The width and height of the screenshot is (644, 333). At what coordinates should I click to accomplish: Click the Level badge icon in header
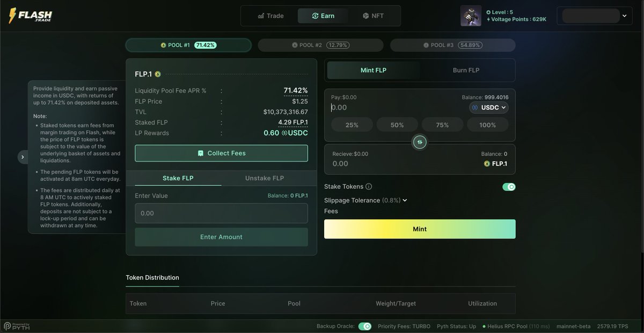488,12
